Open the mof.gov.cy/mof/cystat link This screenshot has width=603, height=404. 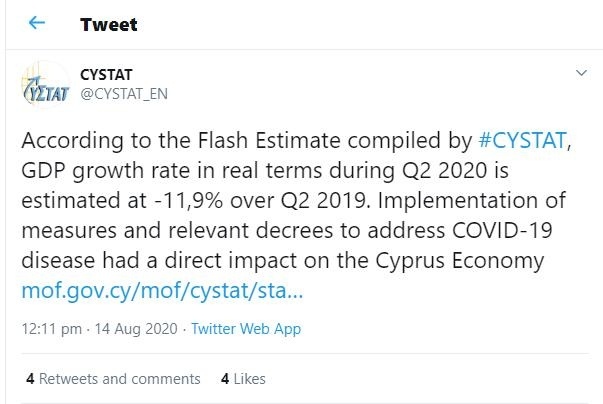click(x=162, y=291)
